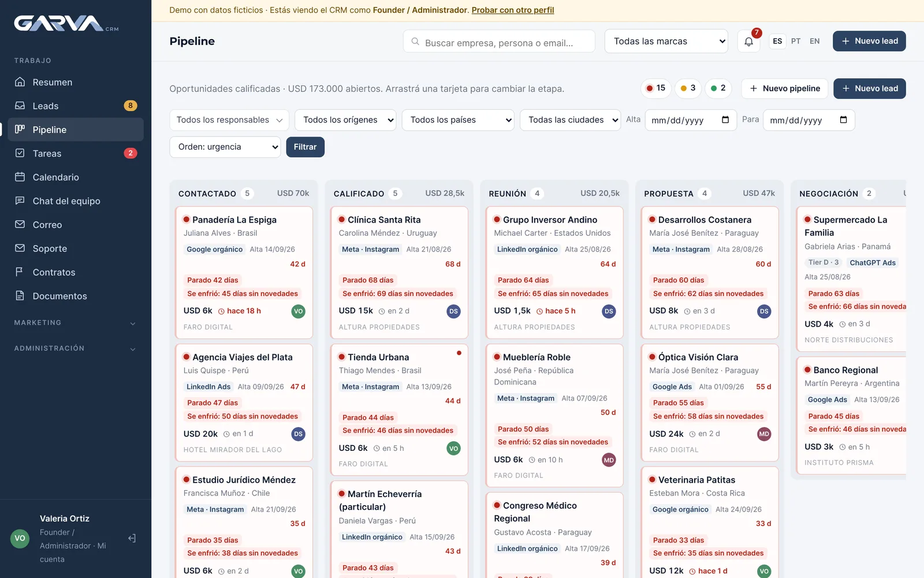Click the Leads inbox icon in sidebar
This screenshot has width=924, height=578.
click(20, 106)
